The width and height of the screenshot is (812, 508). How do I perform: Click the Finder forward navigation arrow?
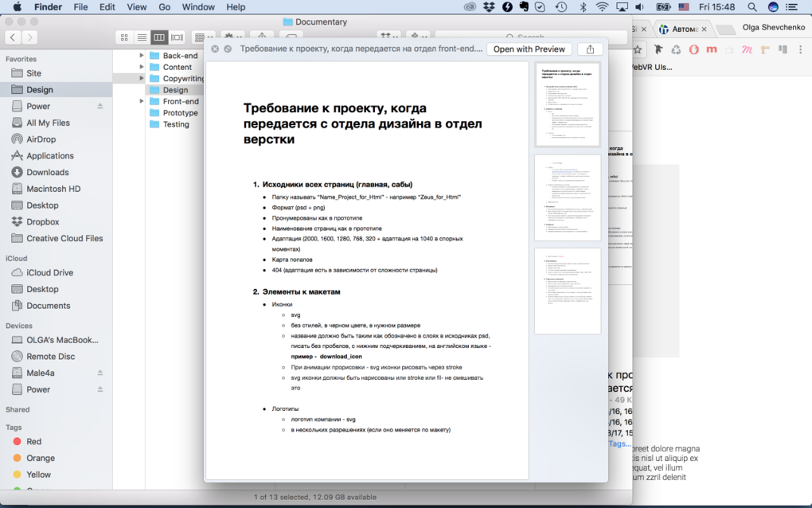pyautogui.click(x=30, y=37)
